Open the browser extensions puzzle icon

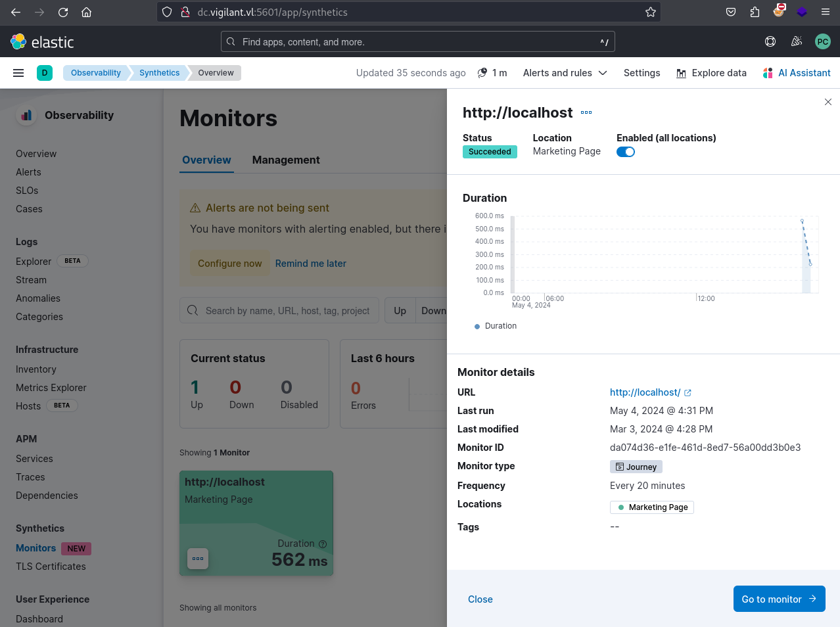click(755, 12)
